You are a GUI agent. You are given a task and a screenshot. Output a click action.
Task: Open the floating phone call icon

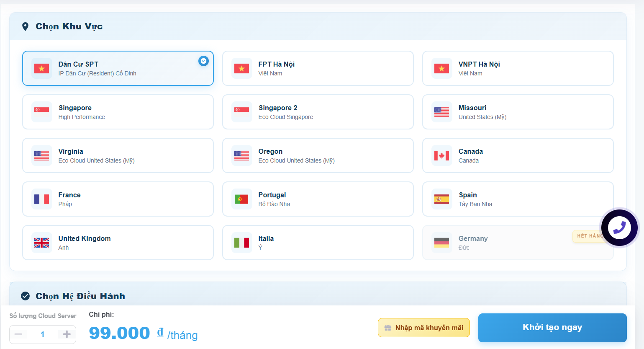(619, 227)
